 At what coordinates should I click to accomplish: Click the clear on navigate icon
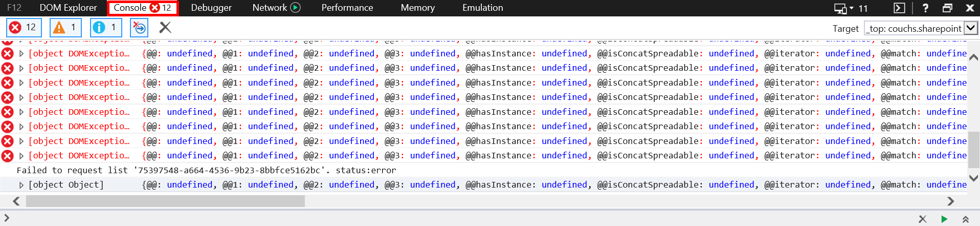(139, 28)
